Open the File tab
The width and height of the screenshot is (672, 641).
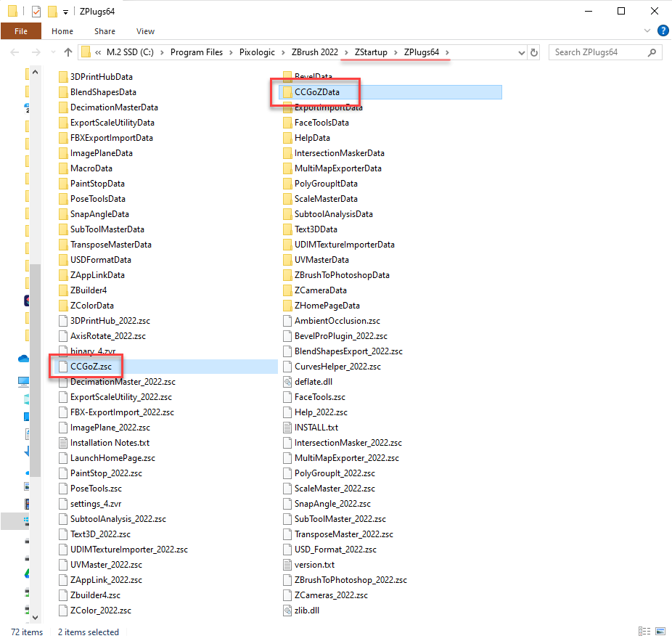[20, 31]
